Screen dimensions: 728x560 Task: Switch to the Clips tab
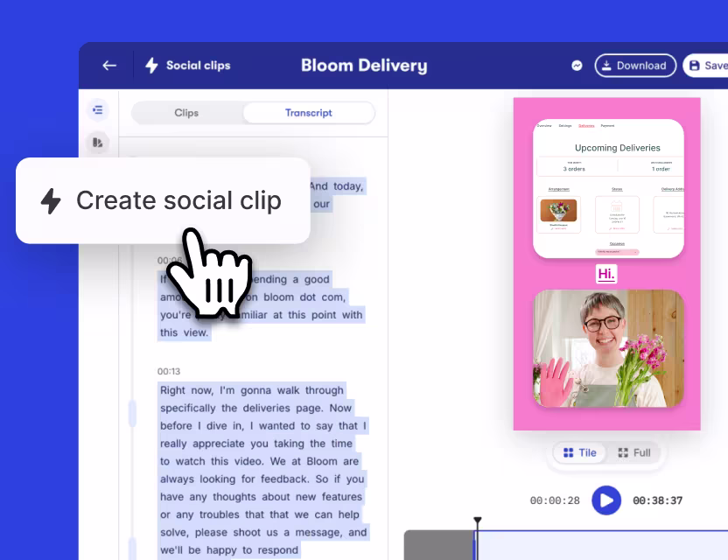[x=186, y=113]
